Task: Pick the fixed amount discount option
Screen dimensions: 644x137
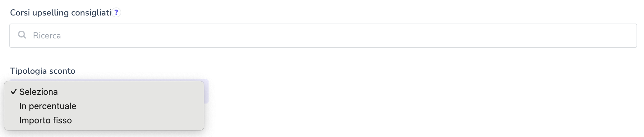Action: pyautogui.click(x=45, y=120)
